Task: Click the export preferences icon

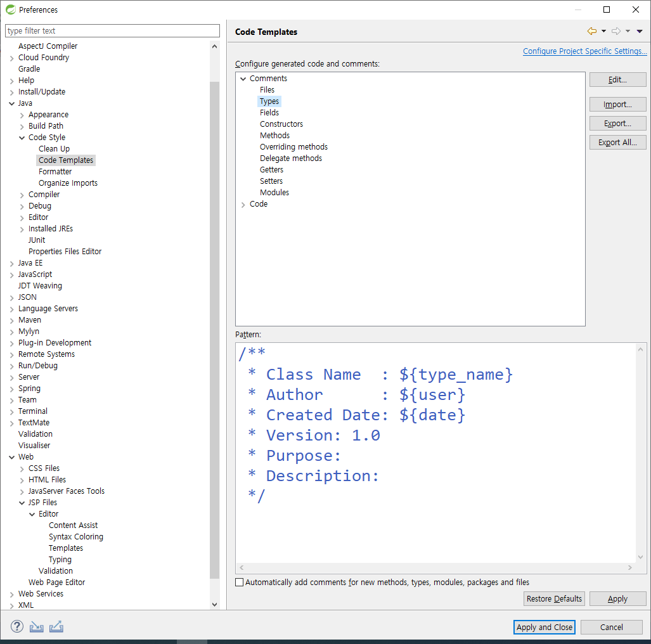Action: 56,626
